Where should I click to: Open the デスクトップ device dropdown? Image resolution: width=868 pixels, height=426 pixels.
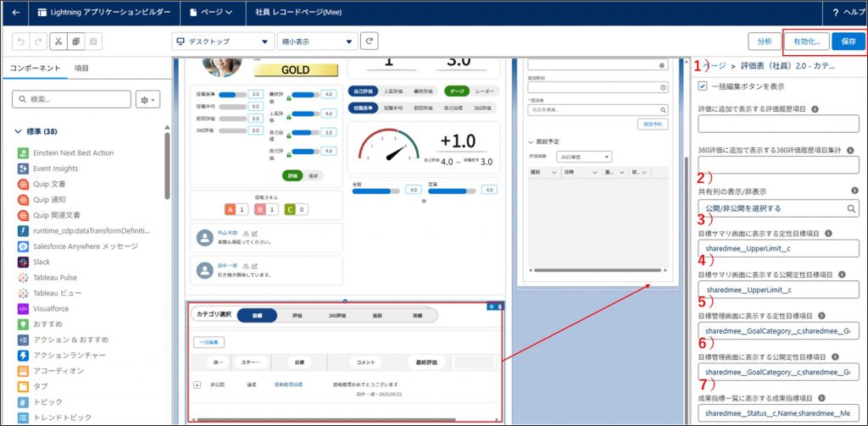[x=223, y=41]
